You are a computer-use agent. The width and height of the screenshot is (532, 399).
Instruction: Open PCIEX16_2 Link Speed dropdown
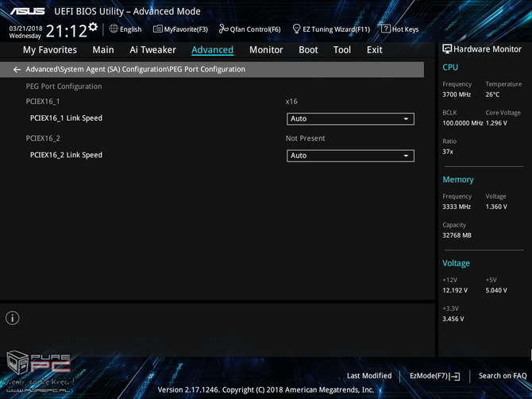pyautogui.click(x=350, y=156)
